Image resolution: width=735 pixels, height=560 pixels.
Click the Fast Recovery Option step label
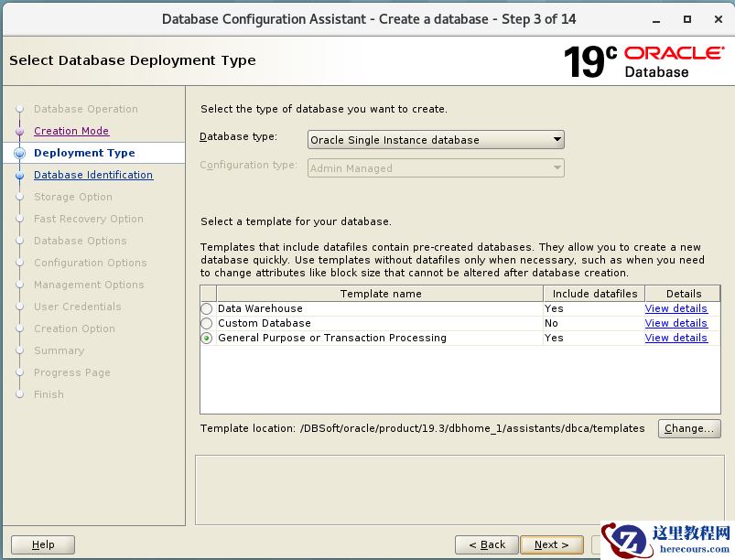89,219
